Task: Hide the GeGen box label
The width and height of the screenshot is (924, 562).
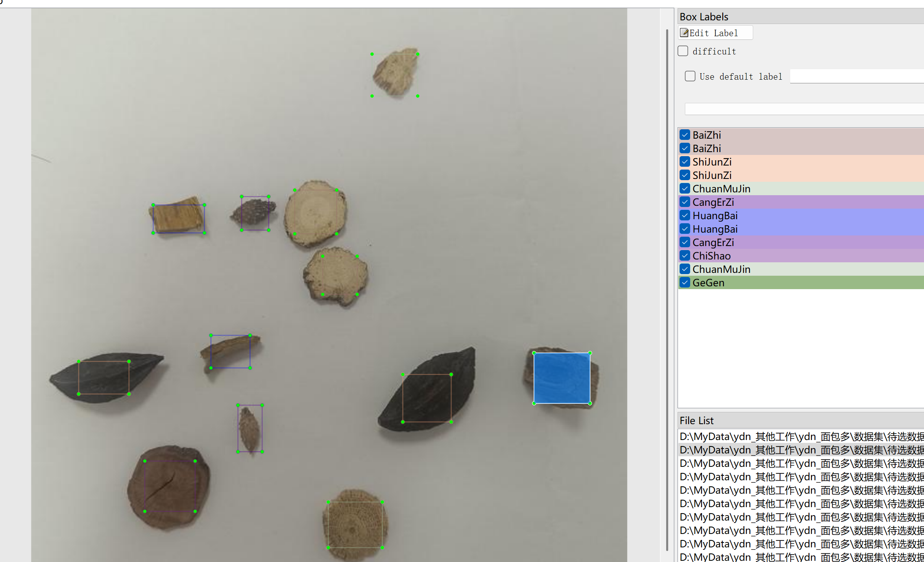Action: [685, 283]
